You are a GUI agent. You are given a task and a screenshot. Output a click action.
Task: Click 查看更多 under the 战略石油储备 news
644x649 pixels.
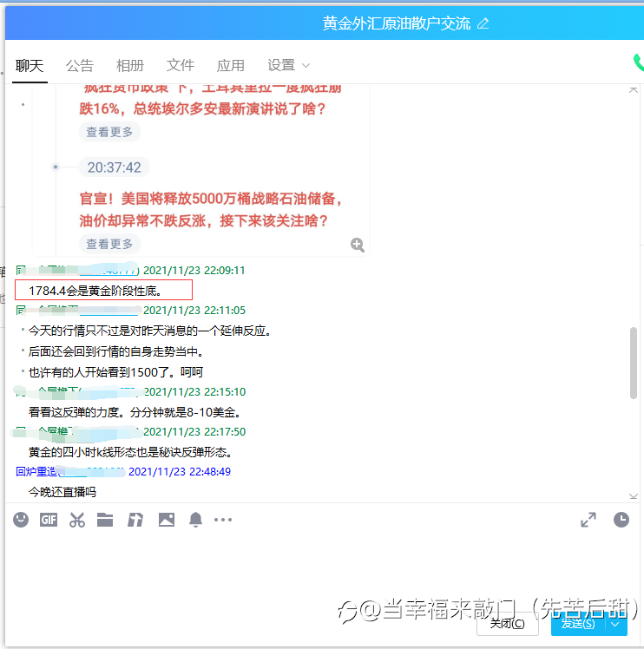coord(109,244)
